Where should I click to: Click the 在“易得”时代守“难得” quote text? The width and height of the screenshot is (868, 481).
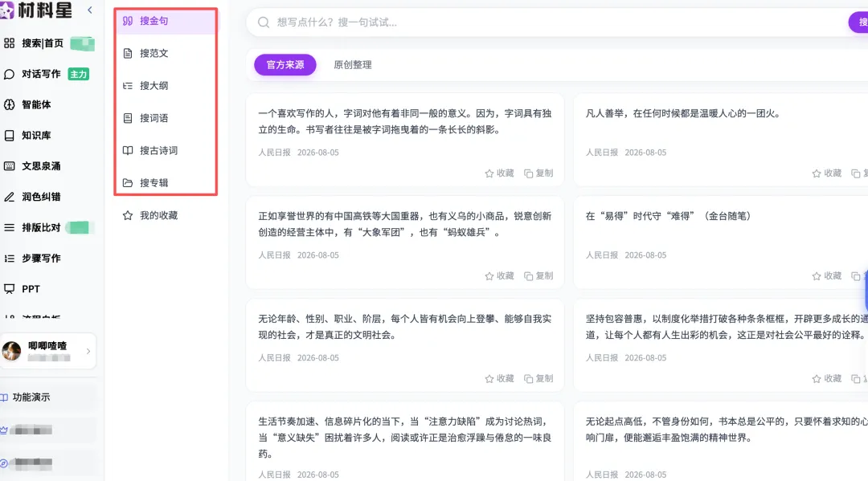pos(669,216)
